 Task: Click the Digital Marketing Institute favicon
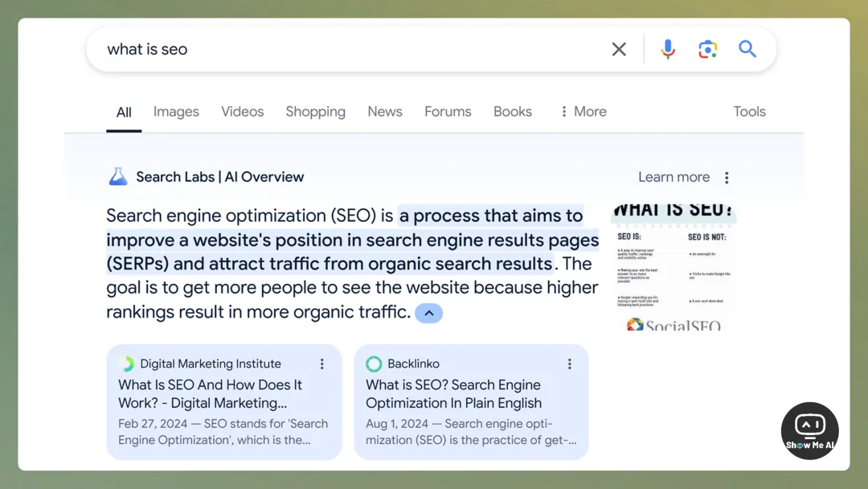coord(127,364)
